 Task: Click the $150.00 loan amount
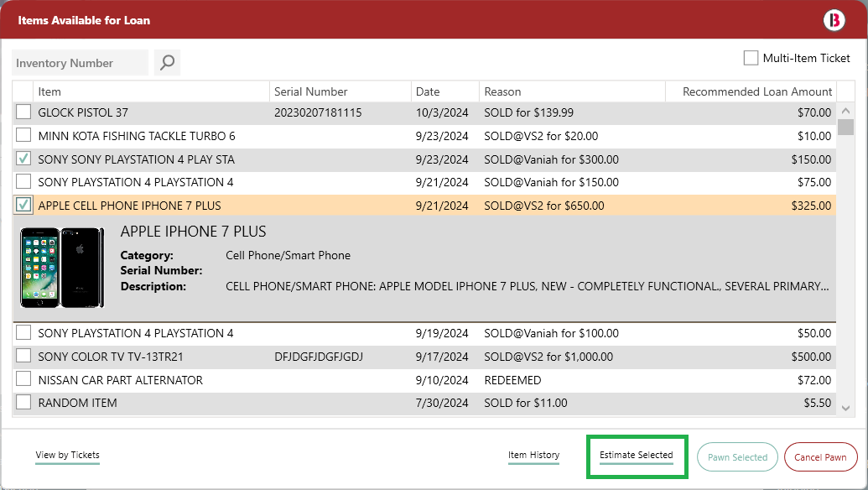click(x=811, y=159)
